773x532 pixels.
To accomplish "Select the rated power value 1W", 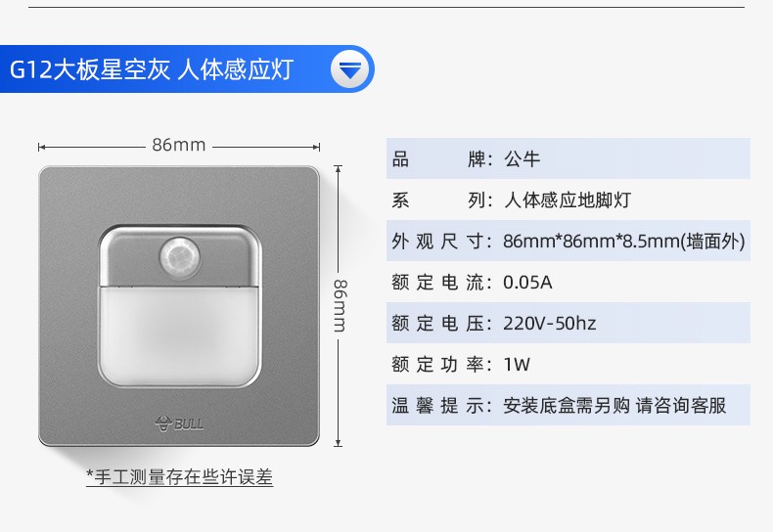I will (x=517, y=364).
